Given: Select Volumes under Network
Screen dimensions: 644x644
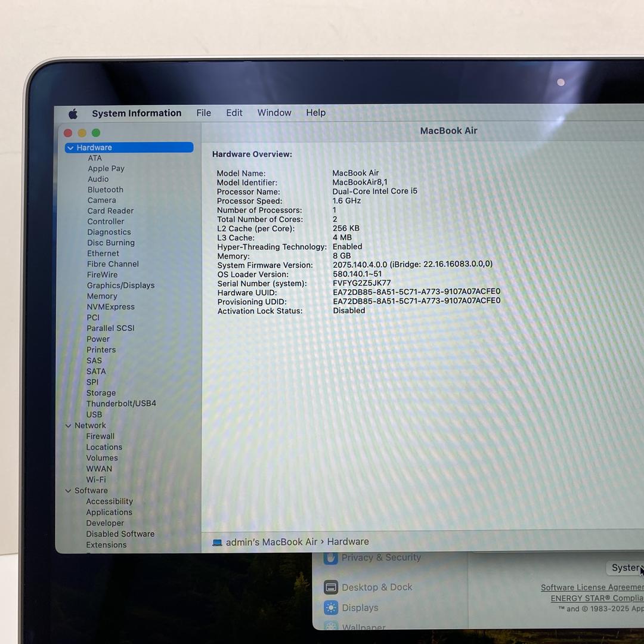Looking at the screenshot, I should (x=101, y=458).
